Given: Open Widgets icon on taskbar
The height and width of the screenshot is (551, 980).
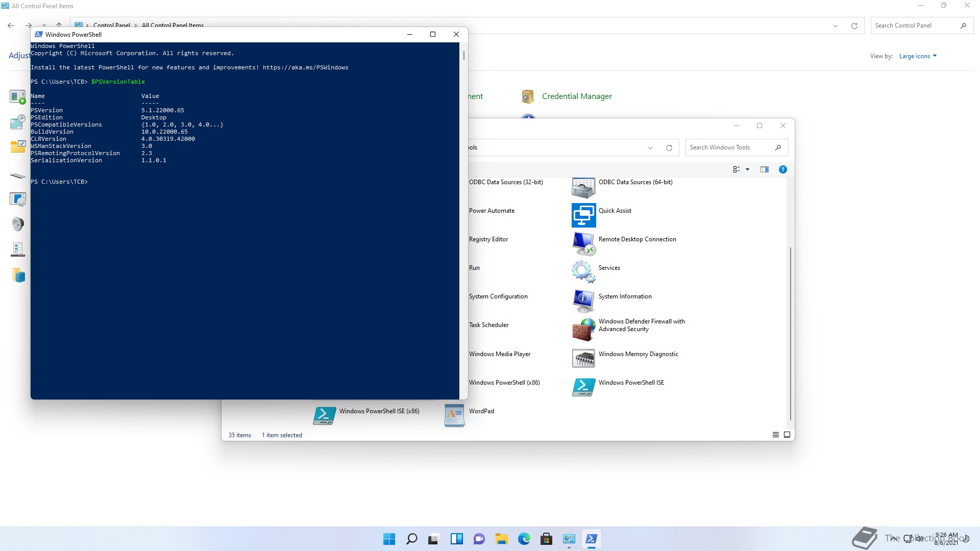Looking at the screenshot, I should pyautogui.click(x=456, y=539).
